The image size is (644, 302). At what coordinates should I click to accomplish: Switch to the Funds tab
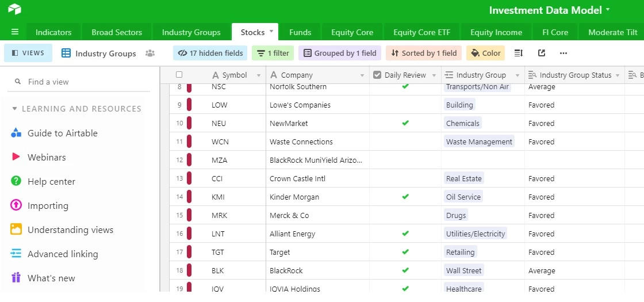click(300, 32)
